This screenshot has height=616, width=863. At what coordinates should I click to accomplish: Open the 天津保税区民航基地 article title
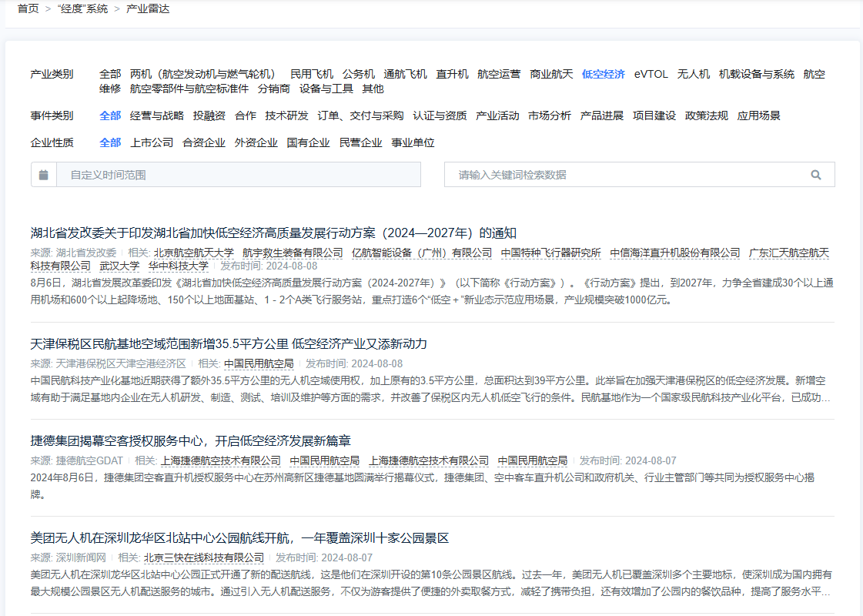[229, 343]
